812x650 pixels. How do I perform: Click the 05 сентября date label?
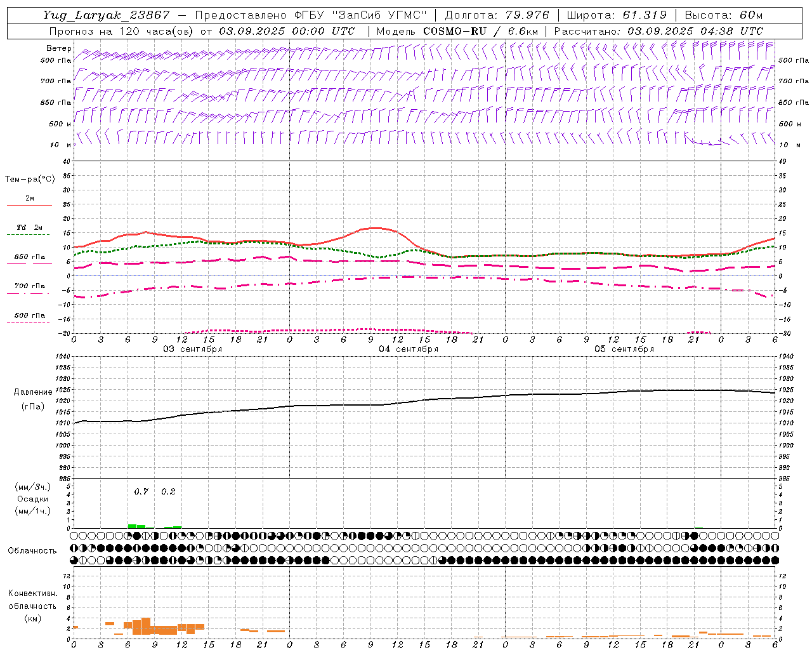[624, 349]
